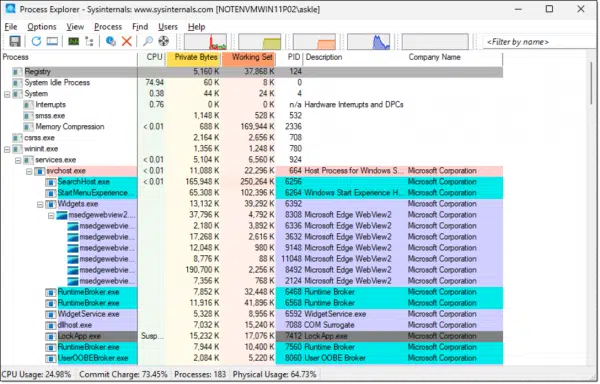Screen dimensions: 600x384
Task: Click the 190,700 K private bytes value
Action: tap(202, 270)
